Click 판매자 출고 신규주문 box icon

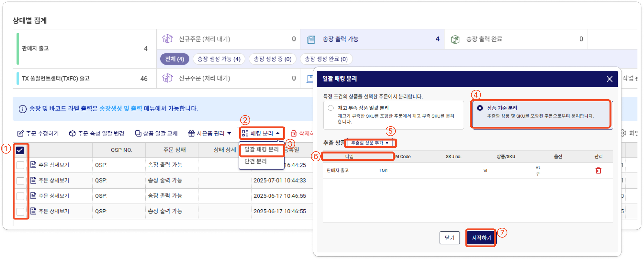tap(167, 39)
